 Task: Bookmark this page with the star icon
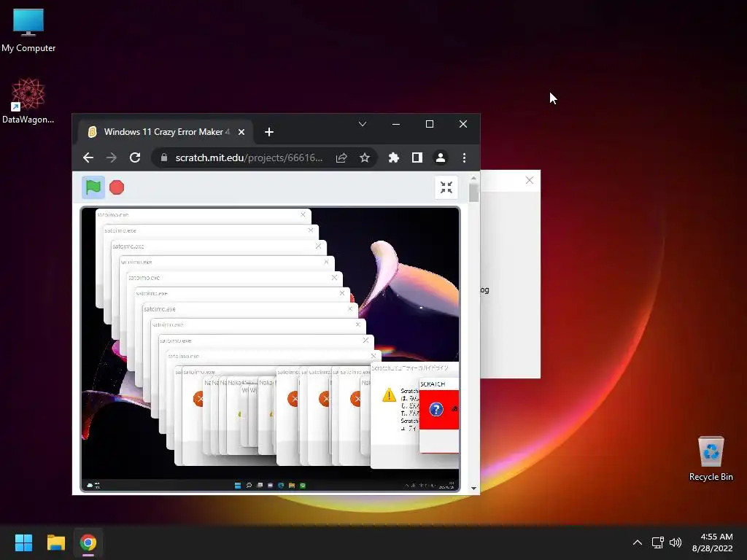[365, 157]
